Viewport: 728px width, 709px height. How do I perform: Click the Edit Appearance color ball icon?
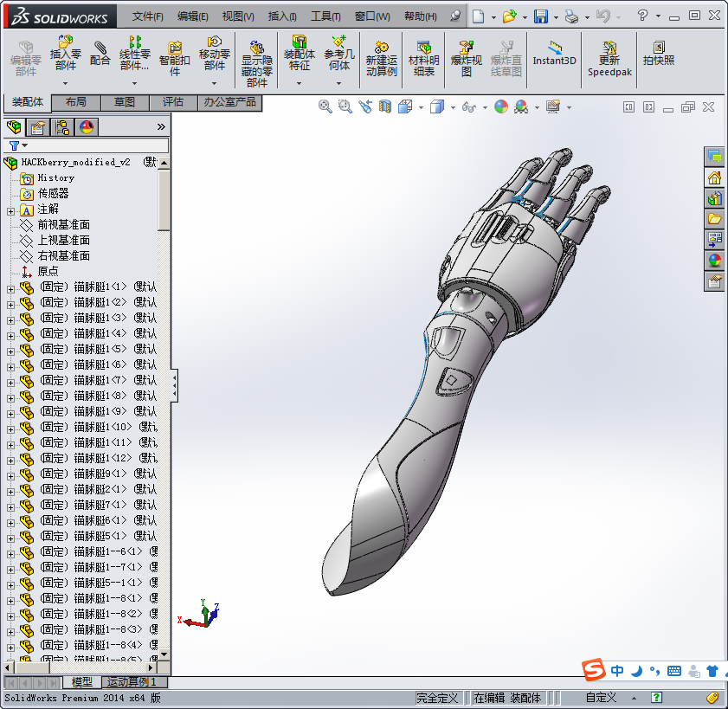pyautogui.click(x=501, y=106)
